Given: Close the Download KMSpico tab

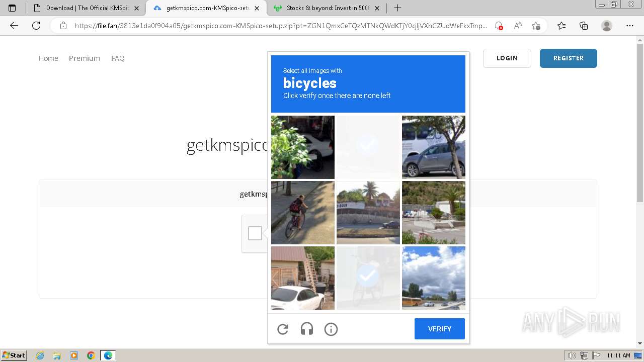Looking at the screenshot, I should tap(136, 8).
